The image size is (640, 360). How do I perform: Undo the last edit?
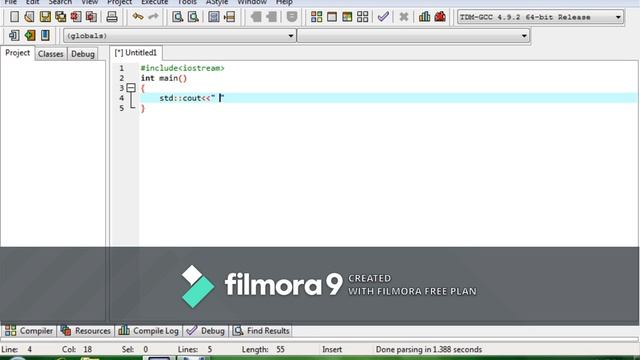[138, 17]
